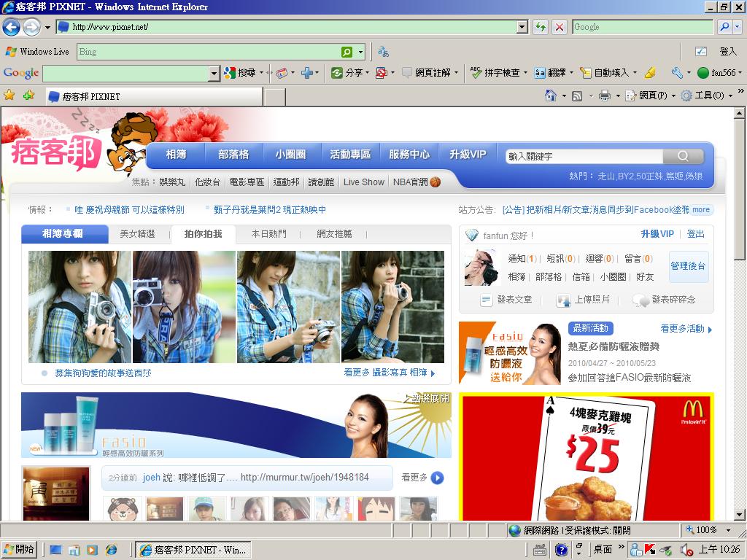The image size is (747, 560).
Task: Select the 小圈圈 navigation tab
Action: pos(290,155)
